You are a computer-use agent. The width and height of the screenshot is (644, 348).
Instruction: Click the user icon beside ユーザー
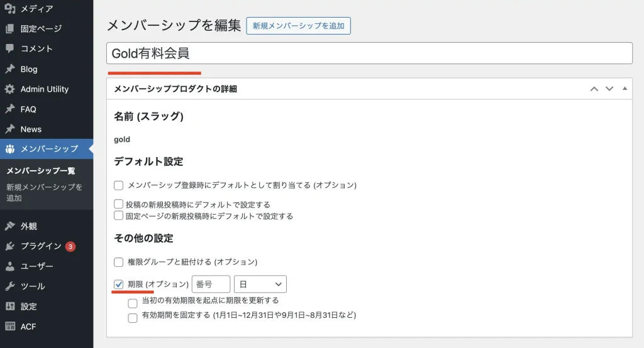(9, 266)
